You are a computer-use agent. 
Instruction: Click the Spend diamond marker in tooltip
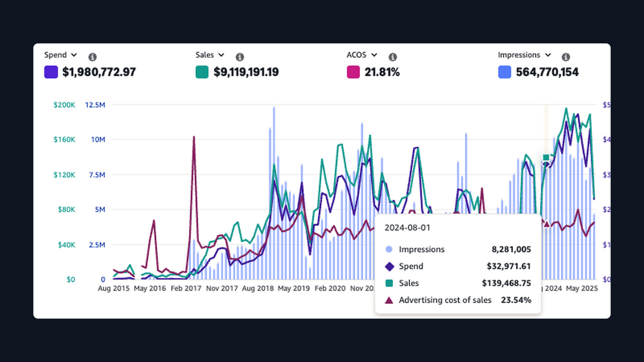coord(389,266)
